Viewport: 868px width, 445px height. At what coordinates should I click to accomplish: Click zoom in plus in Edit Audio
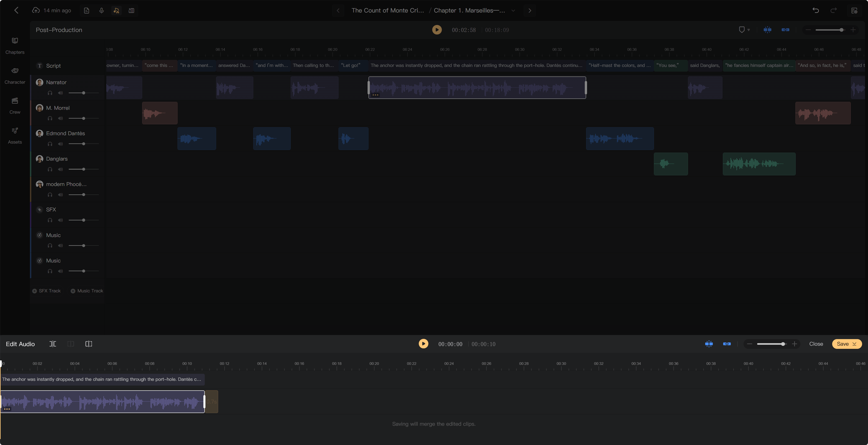point(794,344)
